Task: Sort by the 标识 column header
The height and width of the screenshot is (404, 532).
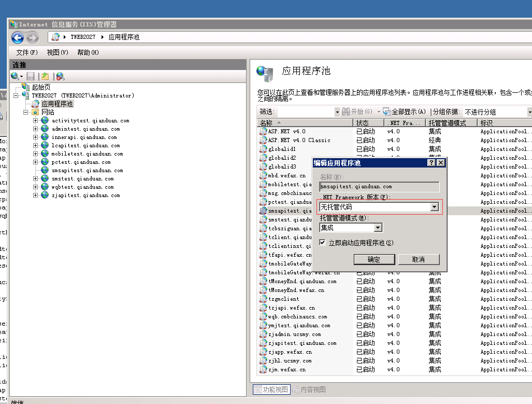Action: pos(505,123)
